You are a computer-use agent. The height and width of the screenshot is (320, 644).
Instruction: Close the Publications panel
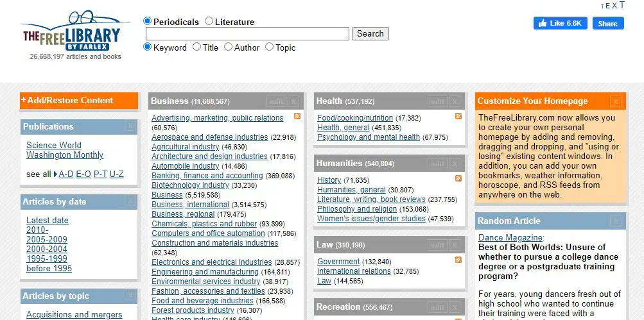tap(130, 126)
